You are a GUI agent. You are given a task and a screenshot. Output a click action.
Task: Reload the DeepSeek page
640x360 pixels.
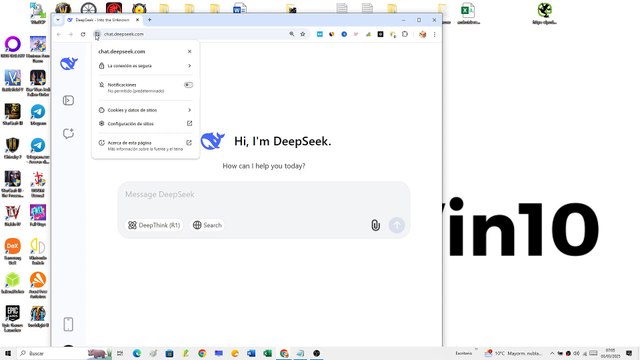coord(83,34)
